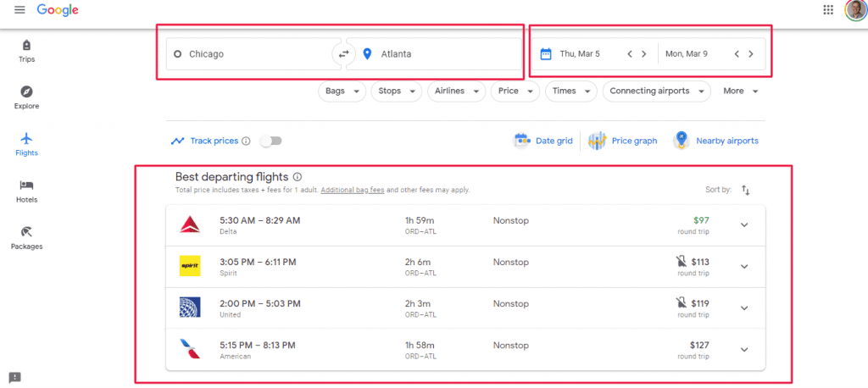This screenshot has height=388, width=868.
Task: Switch to Hotels in sidebar
Action: (26, 191)
